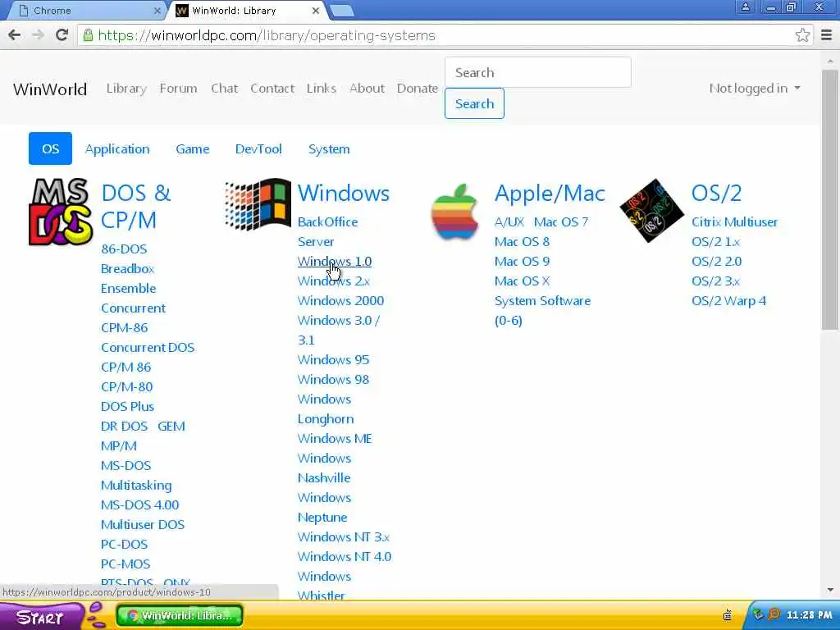The width and height of the screenshot is (840, 630).
Task: Close the first Chrome tab
Action: (158, 11)
